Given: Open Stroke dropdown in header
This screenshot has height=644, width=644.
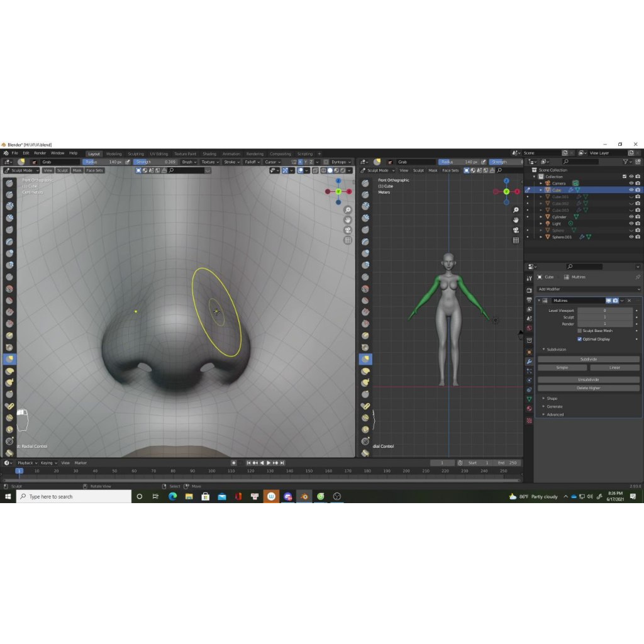Looking at the screenshot, I should point(231,162).
